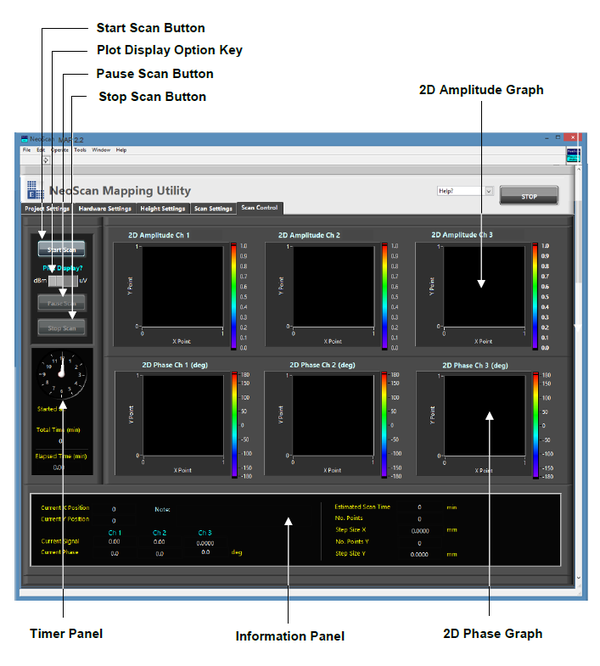Click the 2D Amplitude Ch 3 plot area
The height and width of the screenshot is (666, 600).
(484, 287)
